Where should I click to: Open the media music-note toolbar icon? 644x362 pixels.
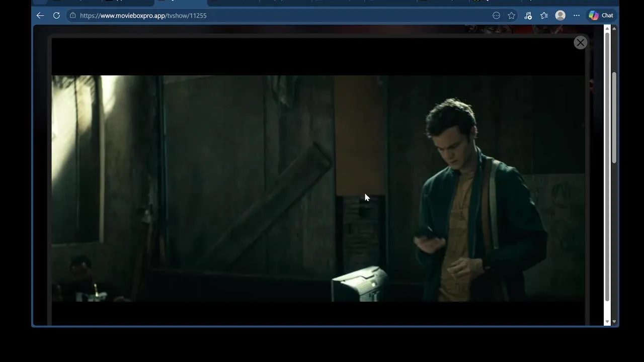pos(528,16)
